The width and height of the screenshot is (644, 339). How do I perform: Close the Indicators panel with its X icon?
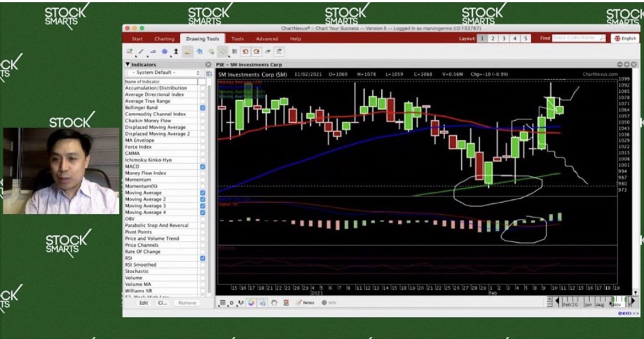[x=208, y=65]
